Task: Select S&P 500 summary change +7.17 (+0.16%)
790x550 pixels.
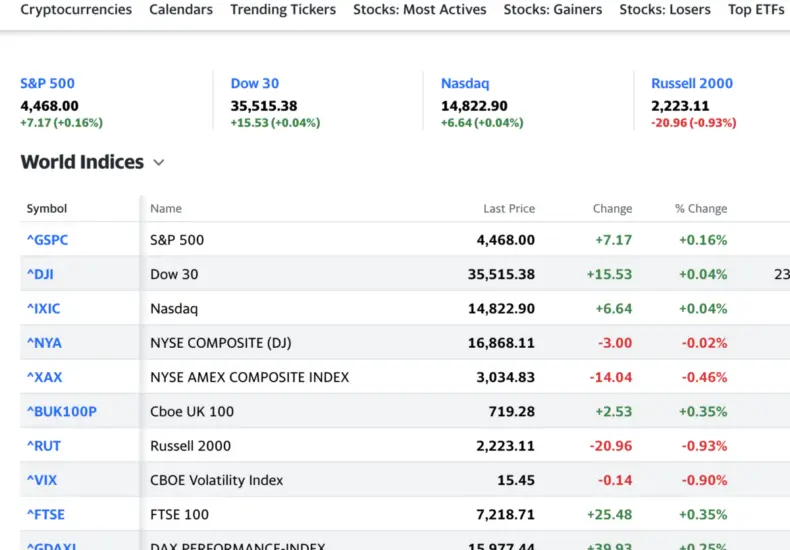Action: tap(61, 122)
